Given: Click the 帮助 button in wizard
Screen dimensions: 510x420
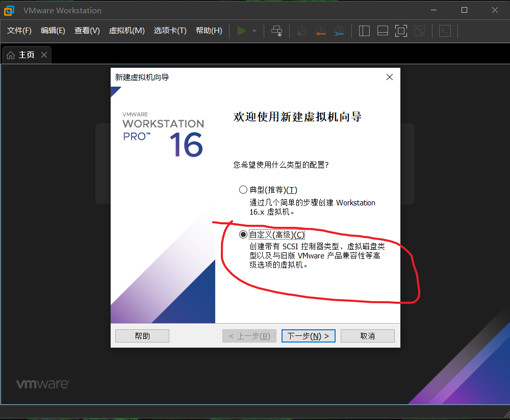Looking at the screenshot, I should (x=142, y=336).
